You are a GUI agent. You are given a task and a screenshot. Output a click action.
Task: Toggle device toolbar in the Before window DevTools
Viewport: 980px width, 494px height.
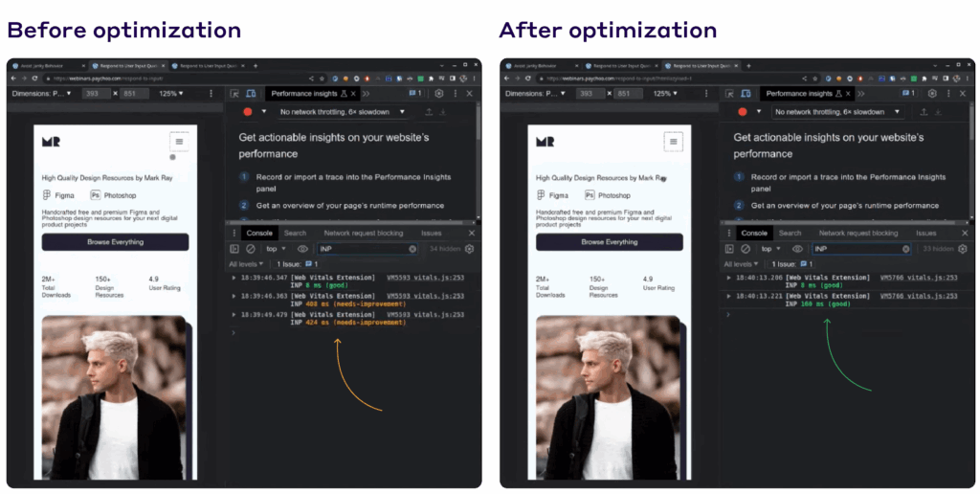pyautogui.click(x=251, y=94)
